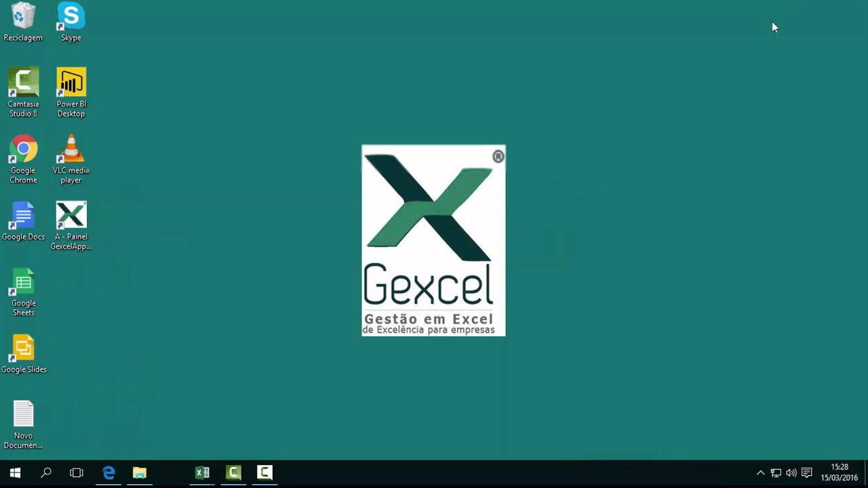Select the Google Chrome desktop shortcut

(23, 159)
